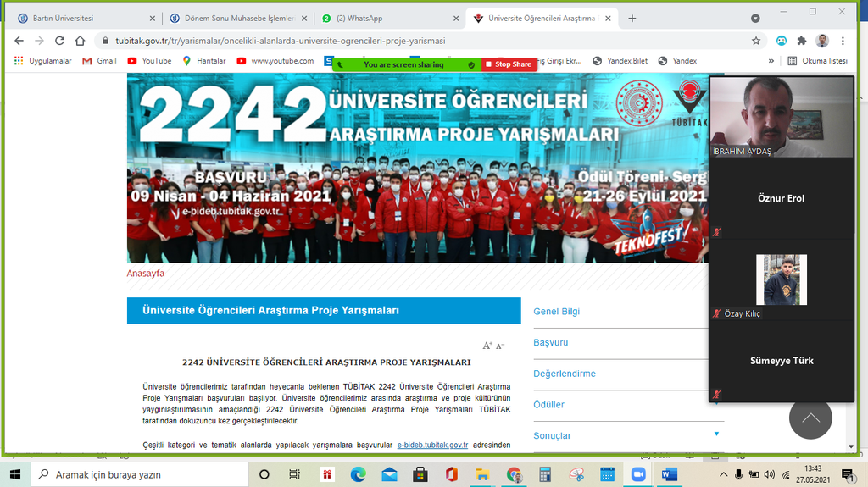Bookmark this page with the star icon
The width and height of the screenshot is (868, 487).
click(x=756, y=41)
